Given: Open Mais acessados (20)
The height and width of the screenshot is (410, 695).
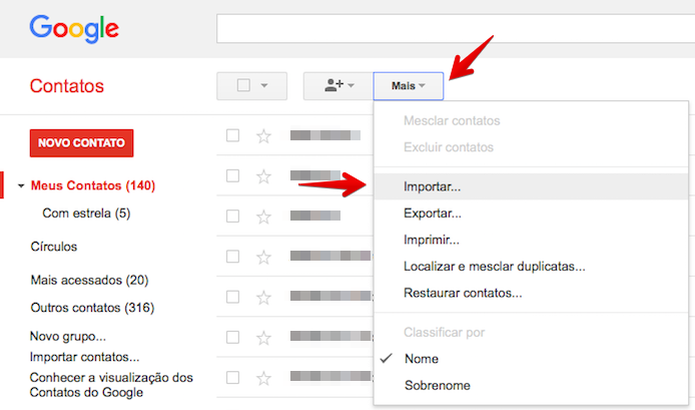Looking at the screenshot, I should (x=90, y=280).
